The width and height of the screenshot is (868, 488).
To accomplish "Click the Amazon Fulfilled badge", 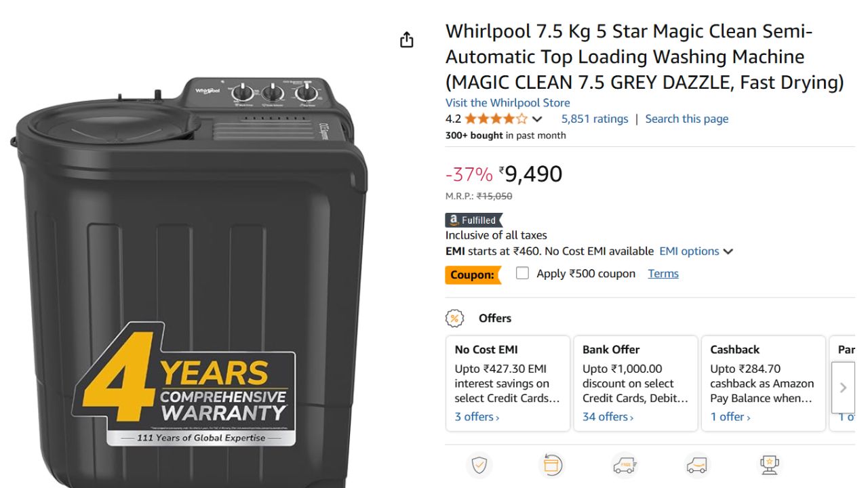I will [472, 220].
